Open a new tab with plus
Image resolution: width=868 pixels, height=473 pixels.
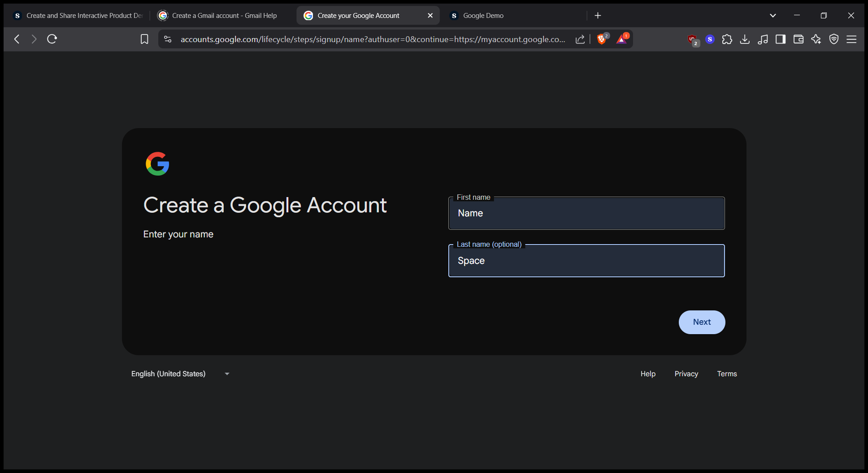point(598,16)
